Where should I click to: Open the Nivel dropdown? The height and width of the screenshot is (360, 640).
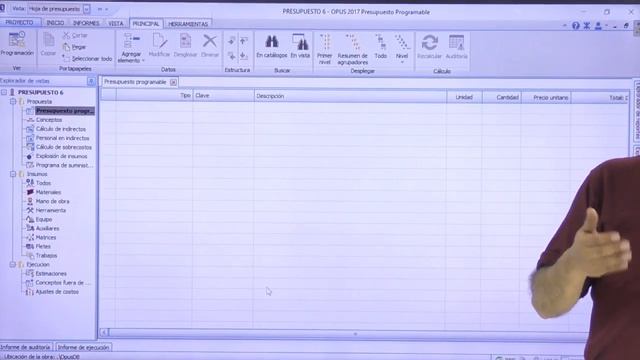402,49
